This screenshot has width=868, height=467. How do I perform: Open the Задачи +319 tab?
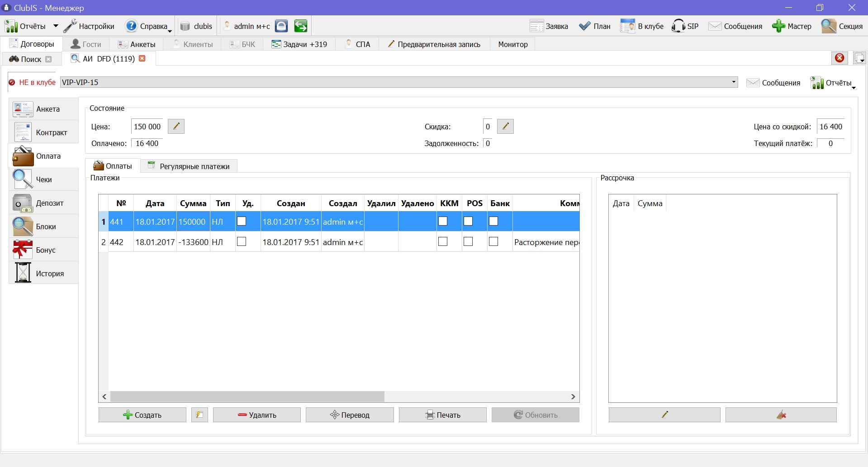click(x=299, y=44)
